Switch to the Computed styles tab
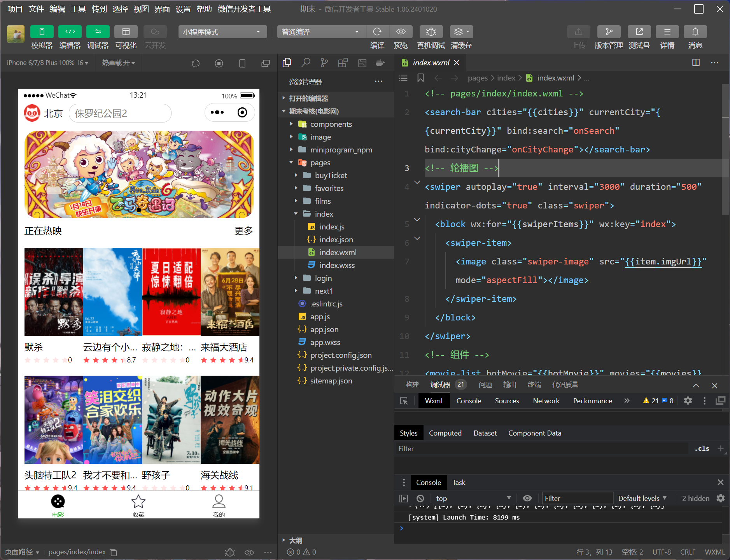 point(445,433)
